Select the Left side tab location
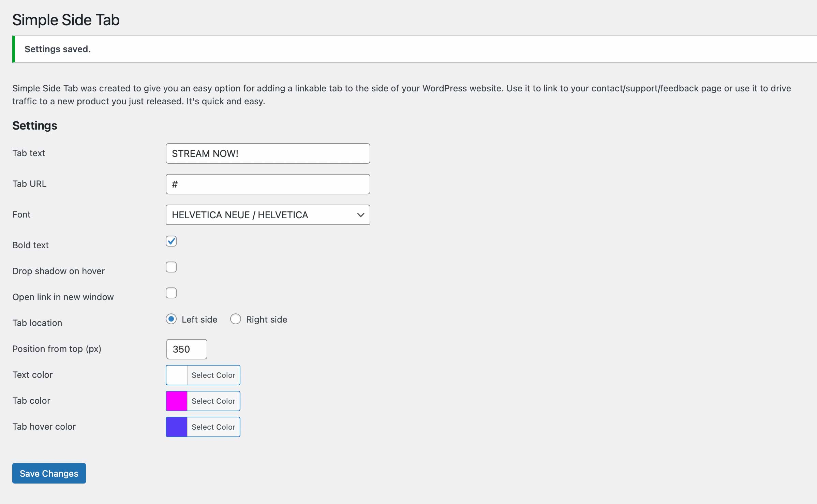Viewport: 817px width, 504px height. [171, 319]
